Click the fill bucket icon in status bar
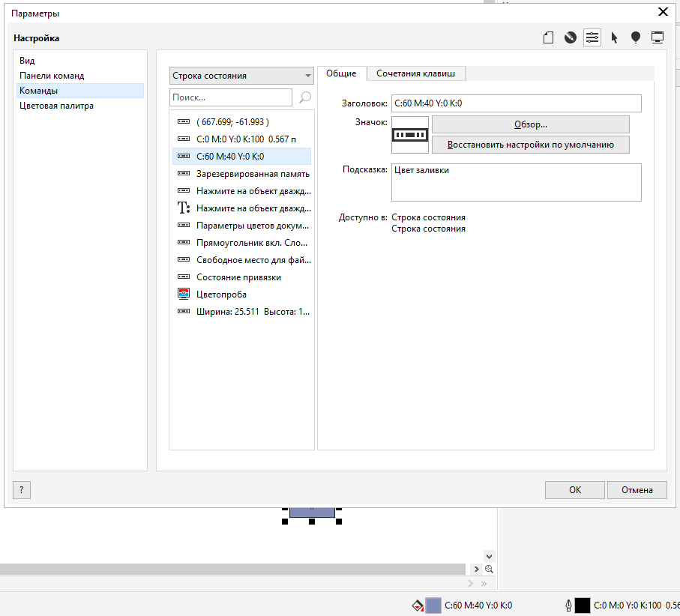This screenshot has height=616, width=680. click(x=417, y=606)
